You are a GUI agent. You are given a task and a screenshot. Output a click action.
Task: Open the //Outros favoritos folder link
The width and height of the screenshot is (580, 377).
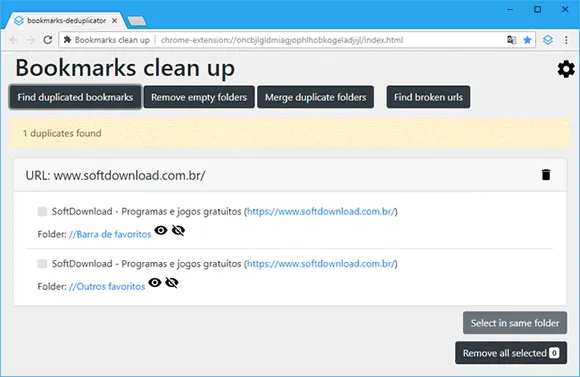click(x=107, y=286)
